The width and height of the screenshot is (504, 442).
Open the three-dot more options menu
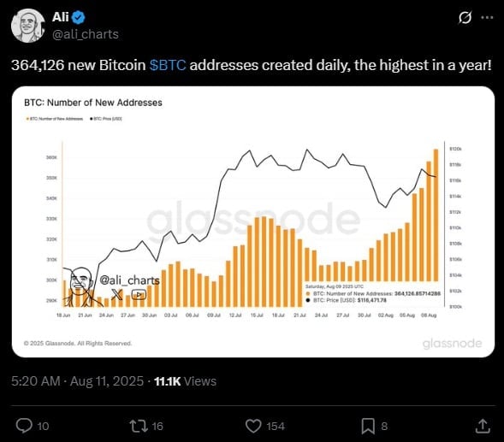pos(487,17)
